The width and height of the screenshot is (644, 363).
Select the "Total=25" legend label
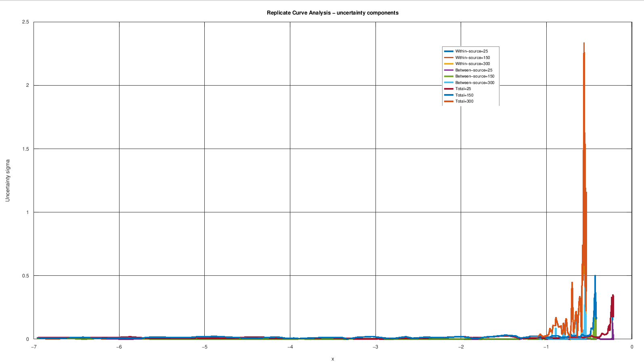pyautogui.click(x=463, y=89)
